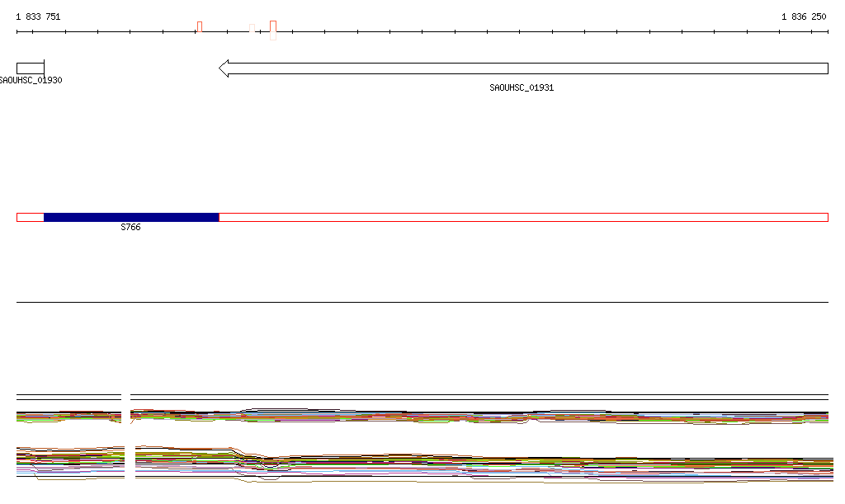The image size is (845, 504).
Task: Click the faint pale marker on ruler
Action: click(x=253, y=28)
